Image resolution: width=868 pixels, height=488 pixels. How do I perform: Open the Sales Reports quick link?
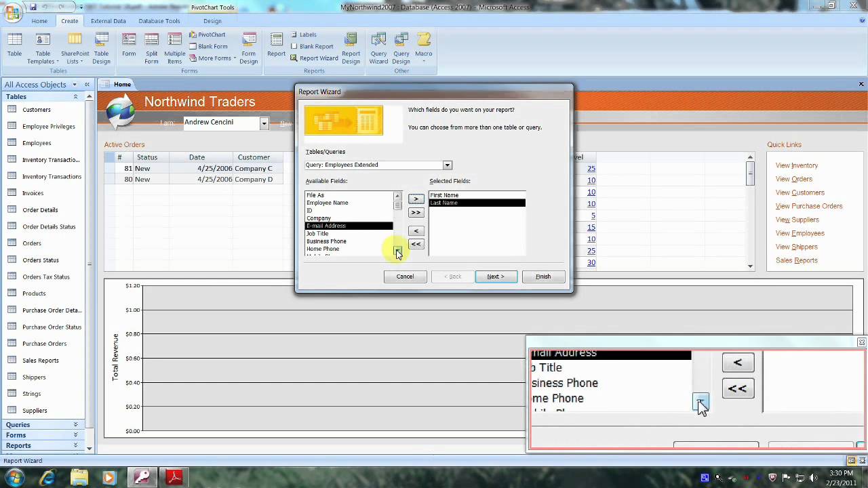797,260
